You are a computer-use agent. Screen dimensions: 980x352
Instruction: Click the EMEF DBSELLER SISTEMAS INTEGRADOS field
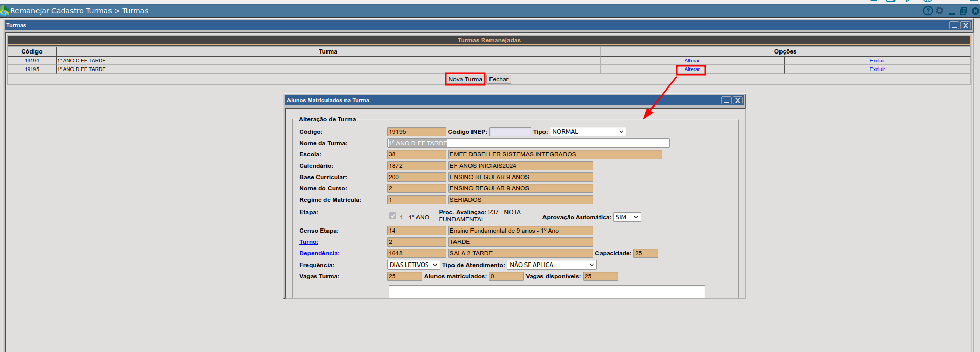555,154
